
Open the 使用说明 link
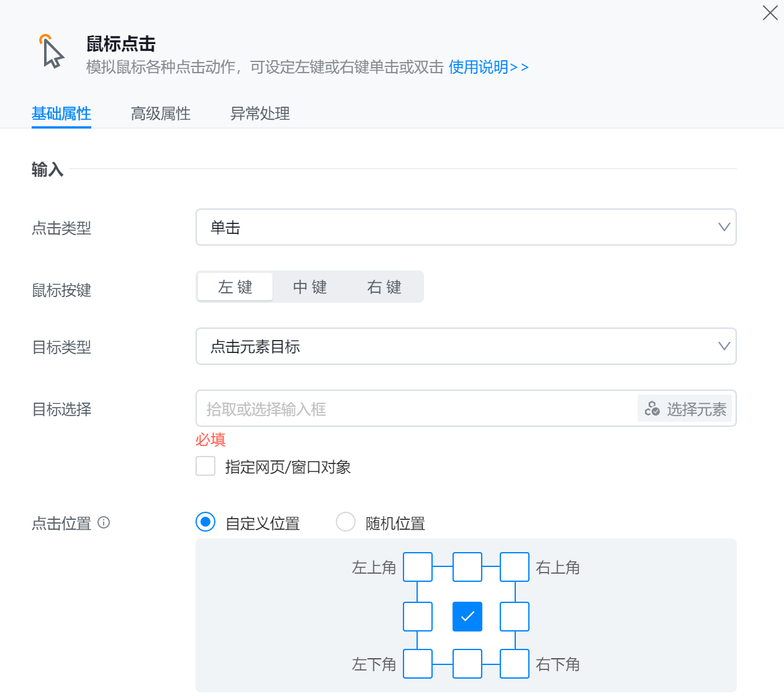tap(489, 67)
